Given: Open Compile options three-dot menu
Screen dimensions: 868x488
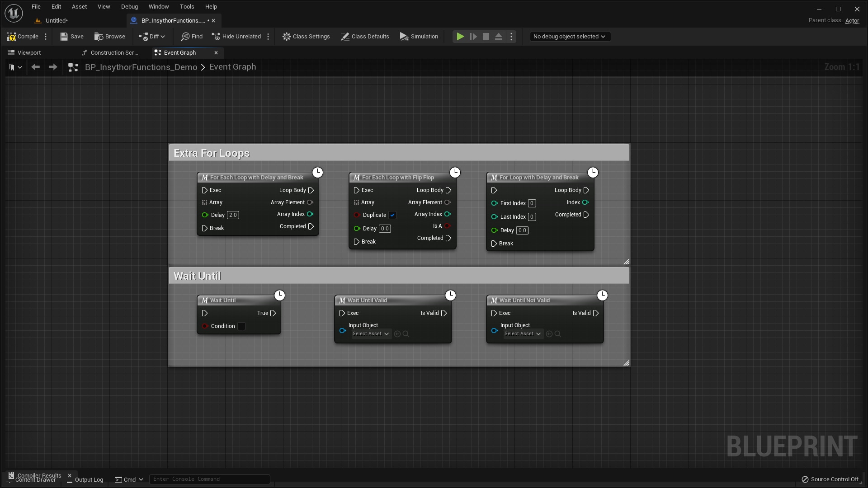Looking at the screenshot, I should [46, 37].
